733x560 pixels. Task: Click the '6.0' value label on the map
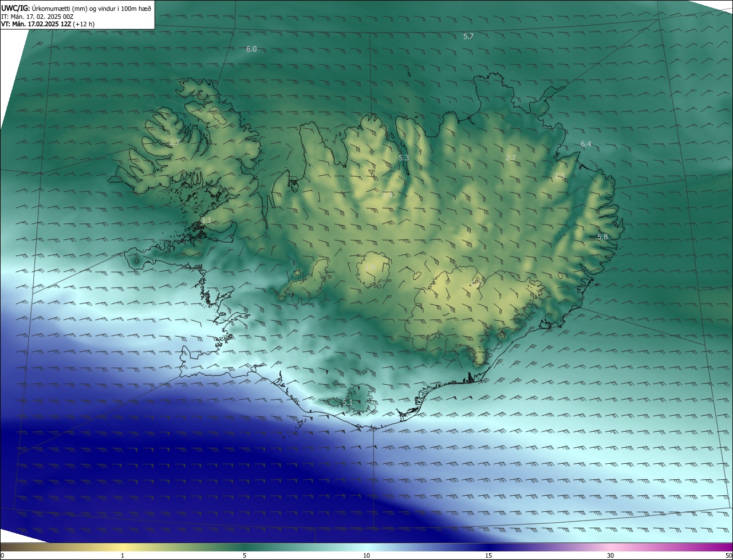[251, 49]
